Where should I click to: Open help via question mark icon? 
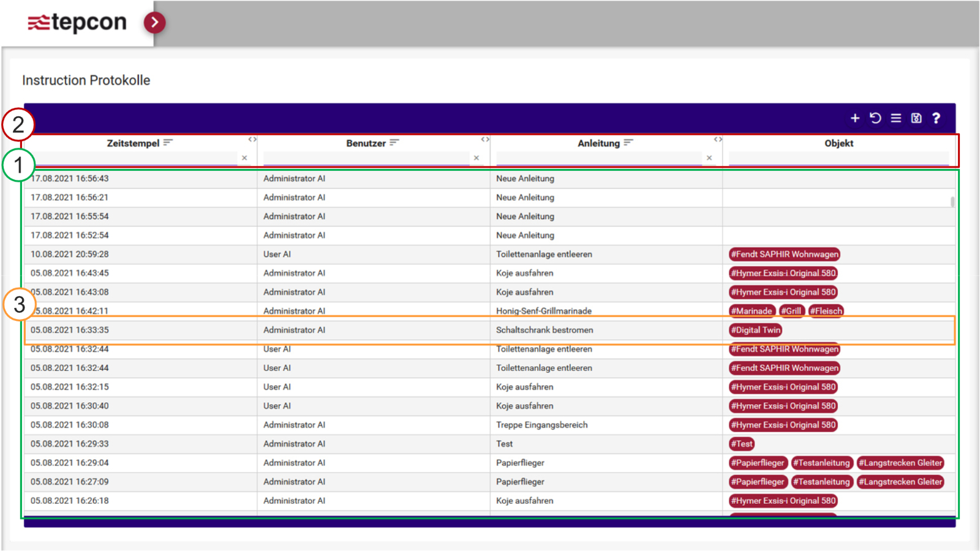(936, 118)
